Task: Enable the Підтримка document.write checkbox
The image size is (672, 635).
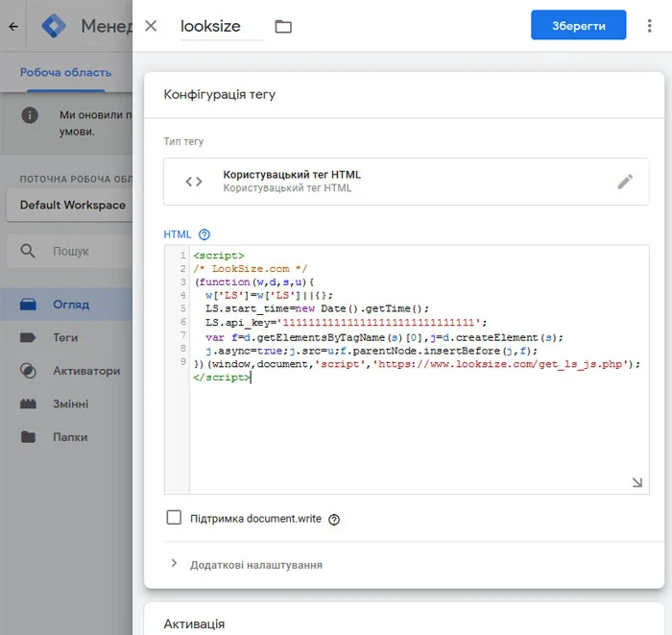Action: pos(174,518)
